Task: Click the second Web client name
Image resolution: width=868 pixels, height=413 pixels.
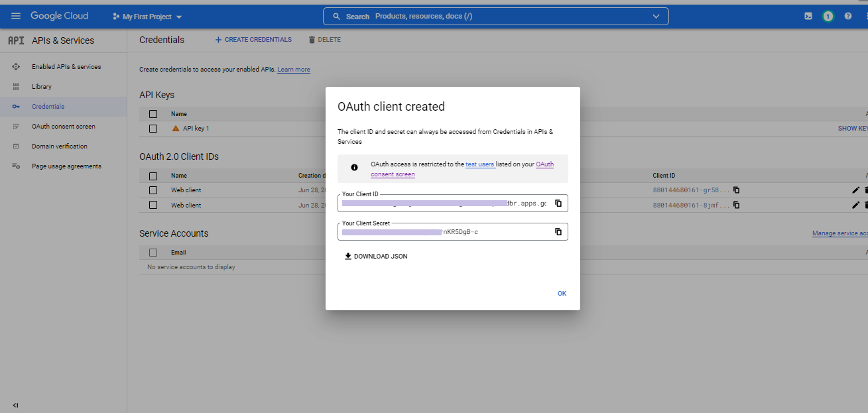Action: (x=186, y=206)
